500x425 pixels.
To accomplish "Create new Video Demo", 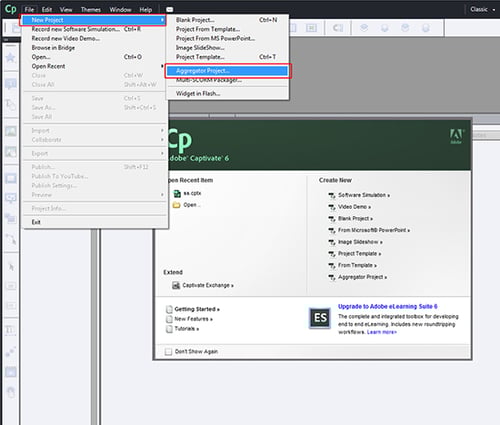I will click(x=354, y=207).
